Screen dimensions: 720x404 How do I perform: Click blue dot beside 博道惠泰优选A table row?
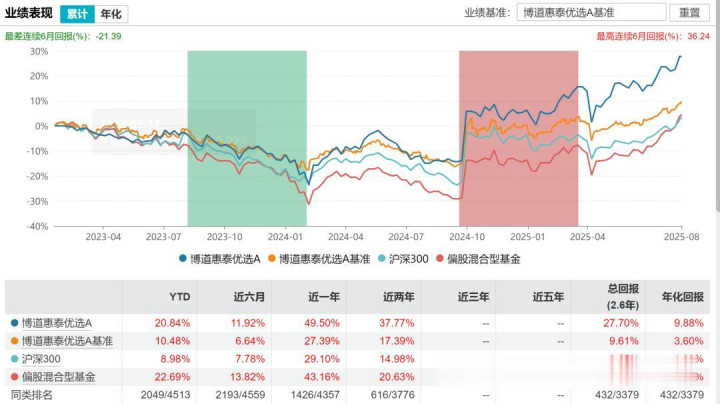(13, 323)
